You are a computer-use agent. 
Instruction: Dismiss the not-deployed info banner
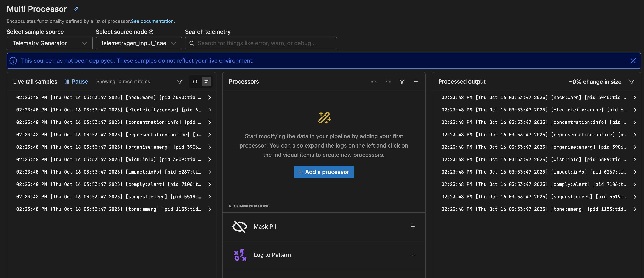tap(633, 61)
